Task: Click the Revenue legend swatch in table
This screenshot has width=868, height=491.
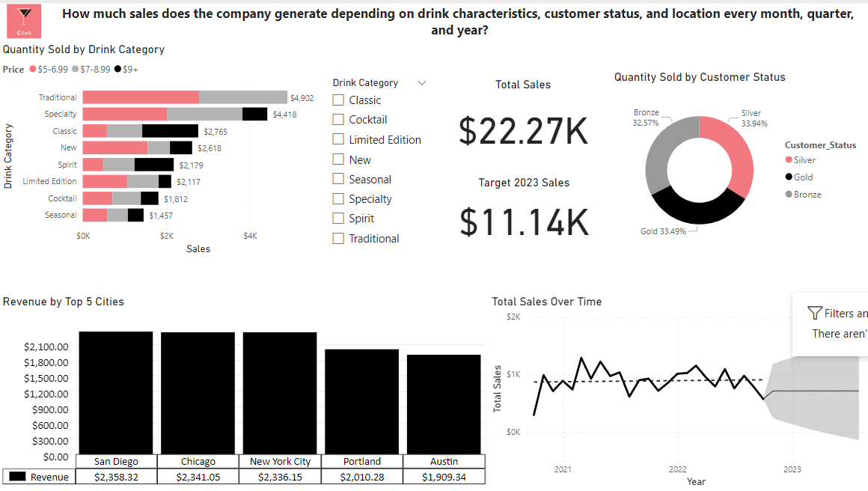Action: point(18,477)
